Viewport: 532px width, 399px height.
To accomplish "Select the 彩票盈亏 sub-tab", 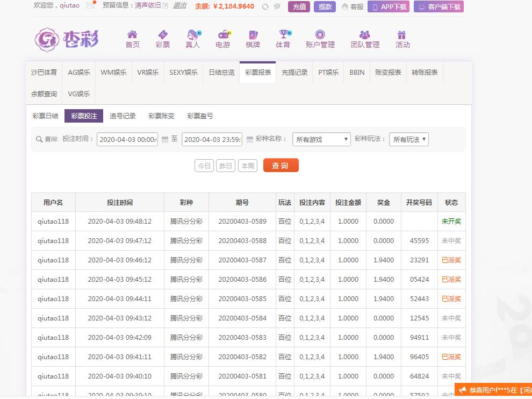I will [200, 116].
